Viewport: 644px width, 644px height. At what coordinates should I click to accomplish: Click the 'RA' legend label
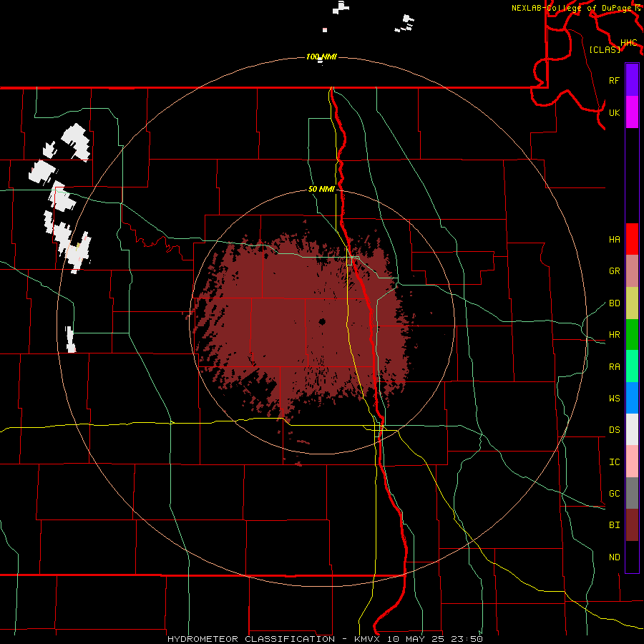point(615,367)
